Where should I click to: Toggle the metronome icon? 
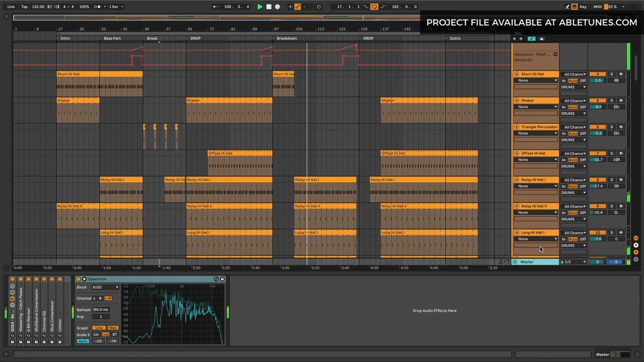98,7
